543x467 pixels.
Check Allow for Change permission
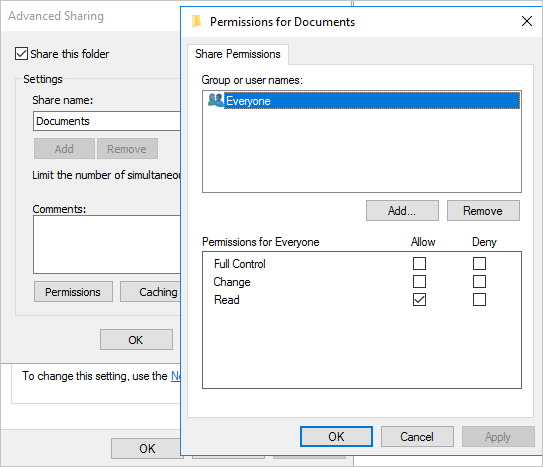[419, 281]
